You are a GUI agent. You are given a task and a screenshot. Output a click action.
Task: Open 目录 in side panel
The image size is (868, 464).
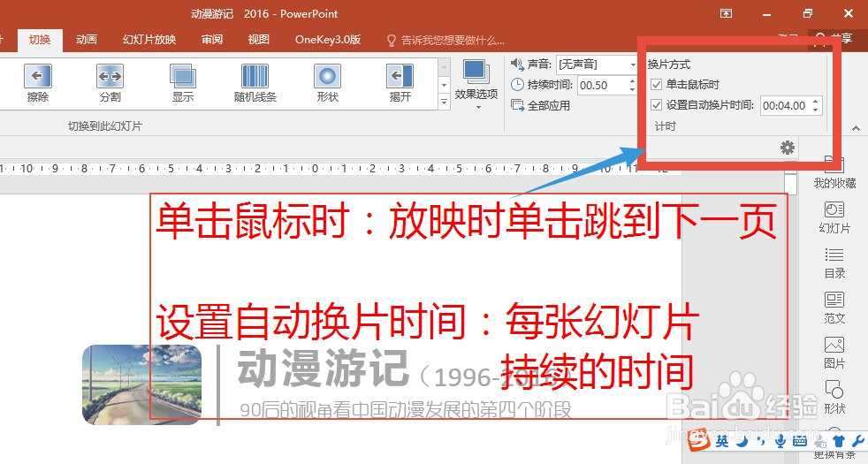click(x=834, y=263)
